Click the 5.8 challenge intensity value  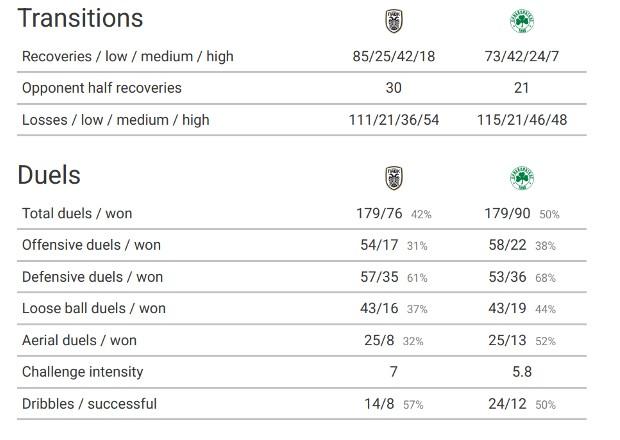pos(522,372)
